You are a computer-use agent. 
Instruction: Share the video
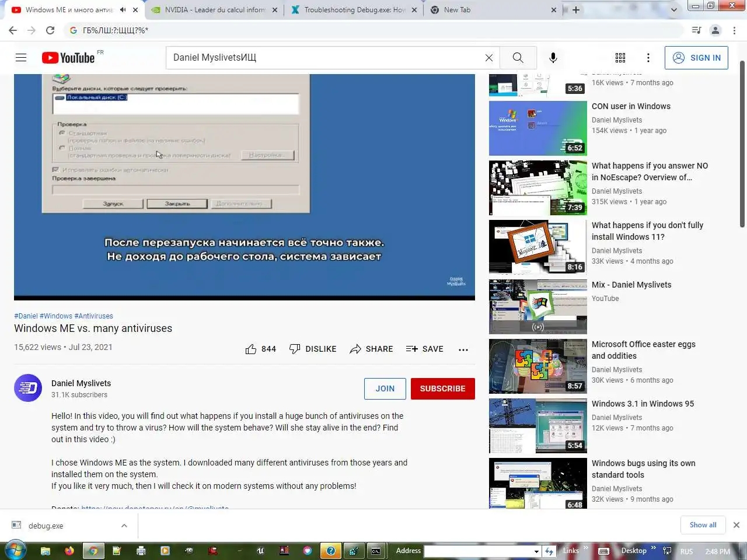[x=371, y=349]
